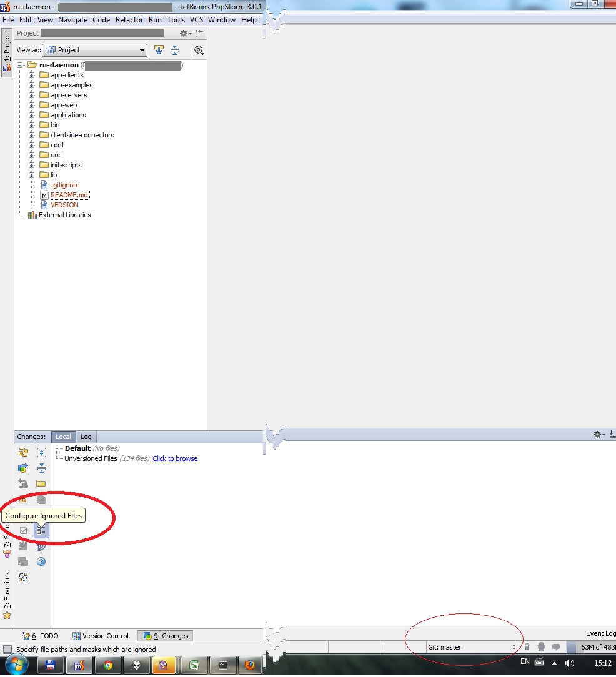Toggle the 9: Changes tool window button
The image size is (616, 677).
165,636
